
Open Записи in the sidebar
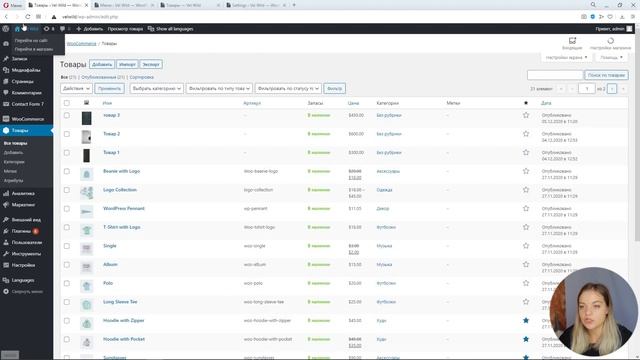click(19, 59)
